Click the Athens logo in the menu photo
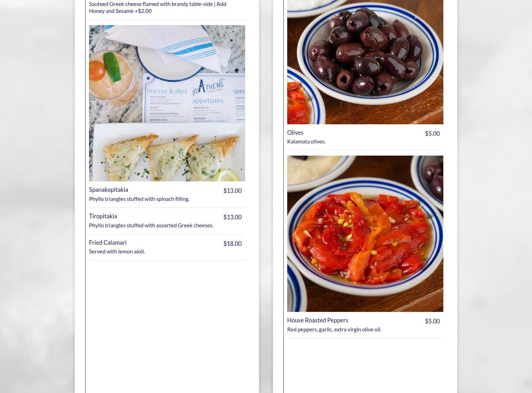Image resolution: width=532 pixels, height=393 pixels. tap(208, 87)
